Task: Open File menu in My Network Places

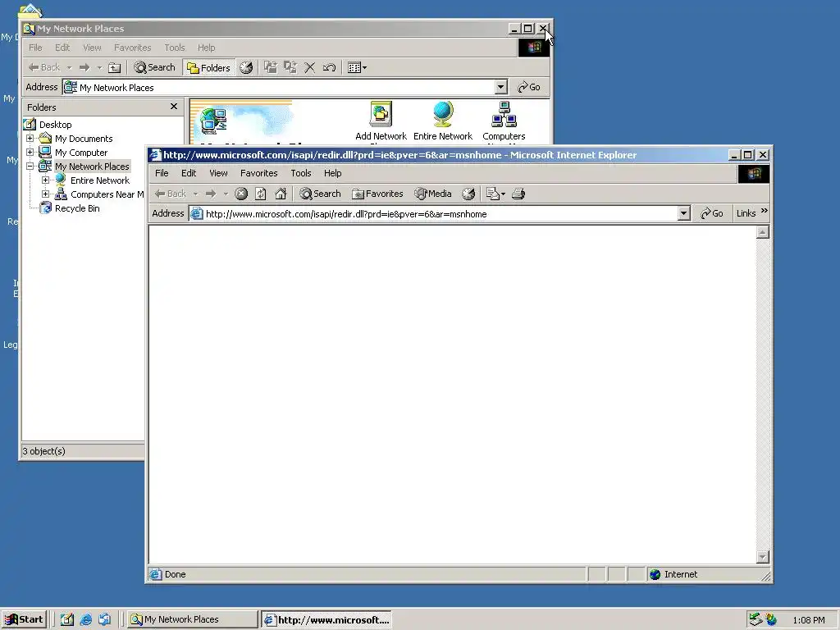Action: click(35, 48)
